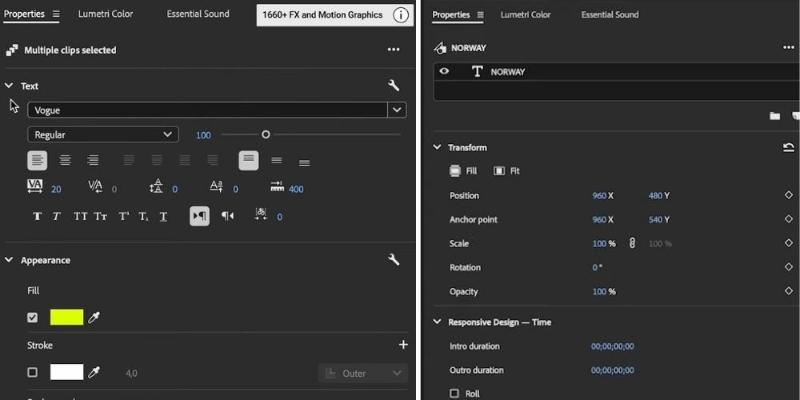This screenshot has height=400, width=800.
Task: Apply faux bold text style
Action: 37,216
